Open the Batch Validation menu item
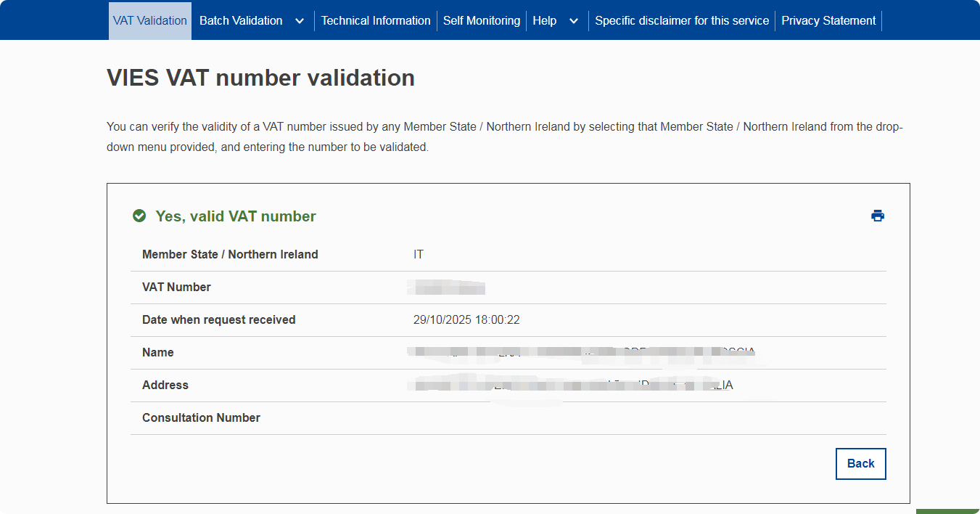 (x=241, y=21)
